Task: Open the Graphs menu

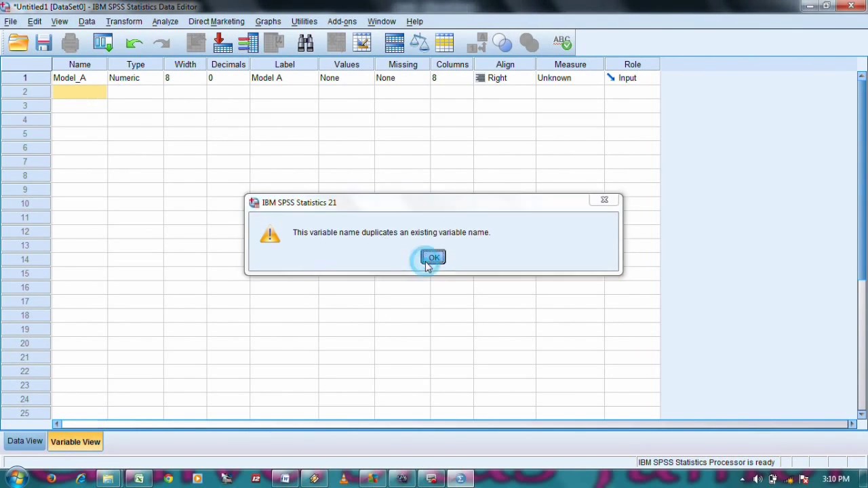Action: pos(268,22)
